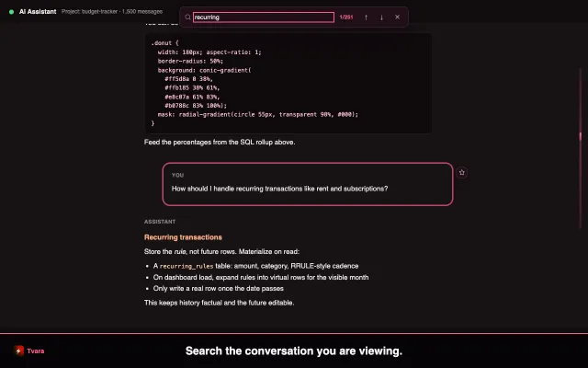Click the YOU label in the message

[x=177, y=175]
